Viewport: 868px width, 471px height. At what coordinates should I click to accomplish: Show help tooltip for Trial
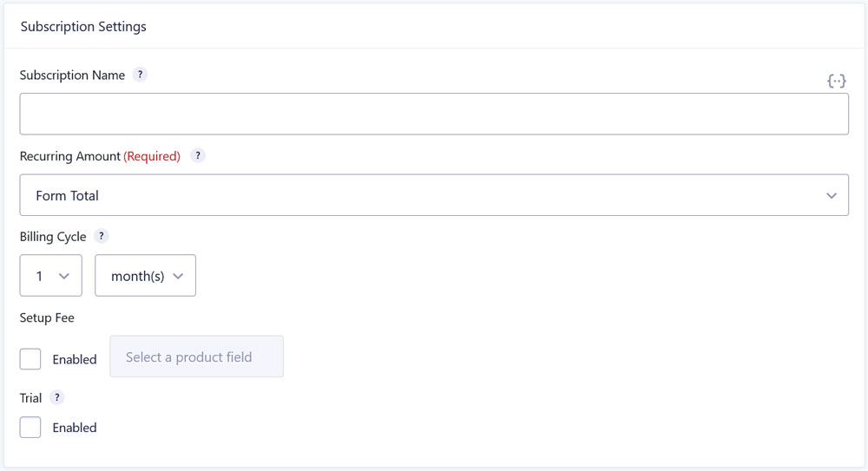coord(56,398)
